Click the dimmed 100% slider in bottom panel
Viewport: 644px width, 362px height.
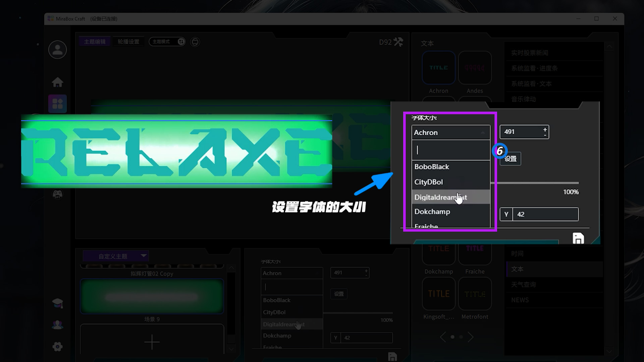[358, 313]
